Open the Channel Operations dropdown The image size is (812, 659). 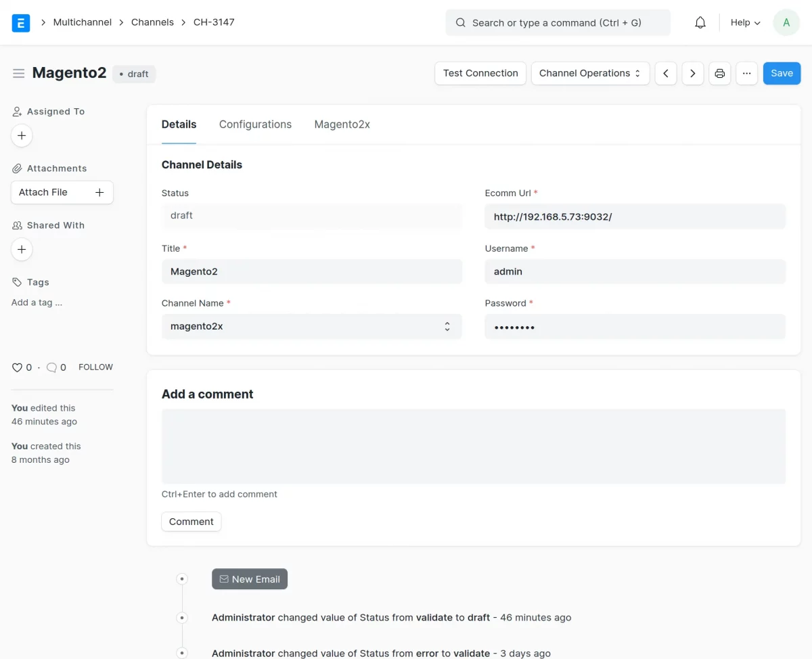[589, 73]
